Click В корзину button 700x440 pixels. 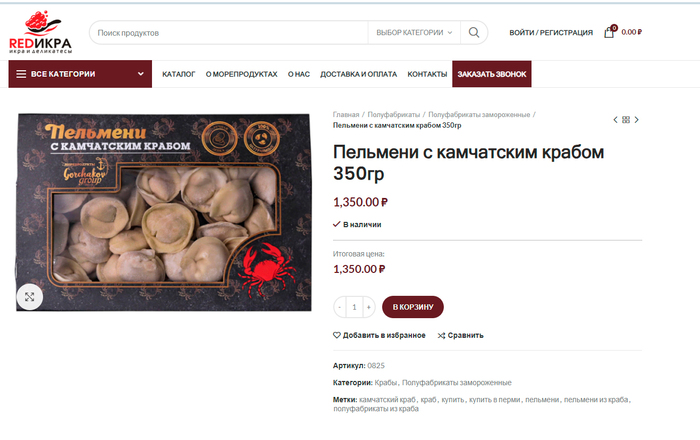point(413,307)
